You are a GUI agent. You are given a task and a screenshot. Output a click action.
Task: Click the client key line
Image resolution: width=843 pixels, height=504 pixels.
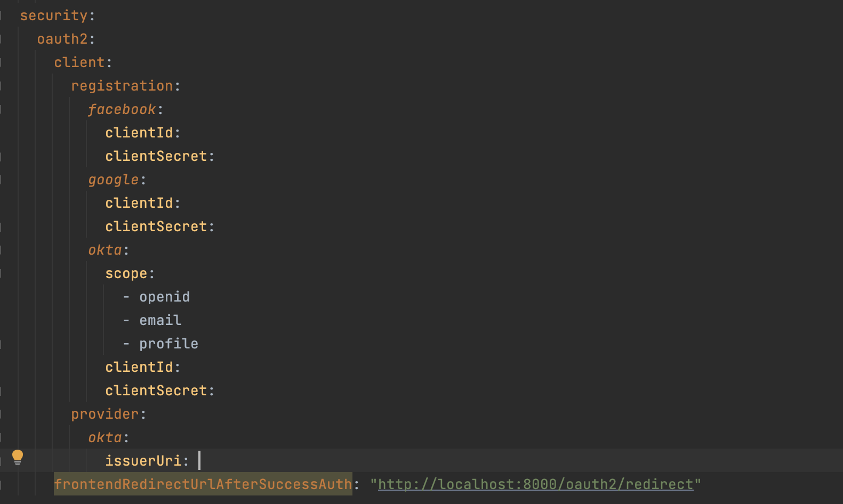coord(79,62)
